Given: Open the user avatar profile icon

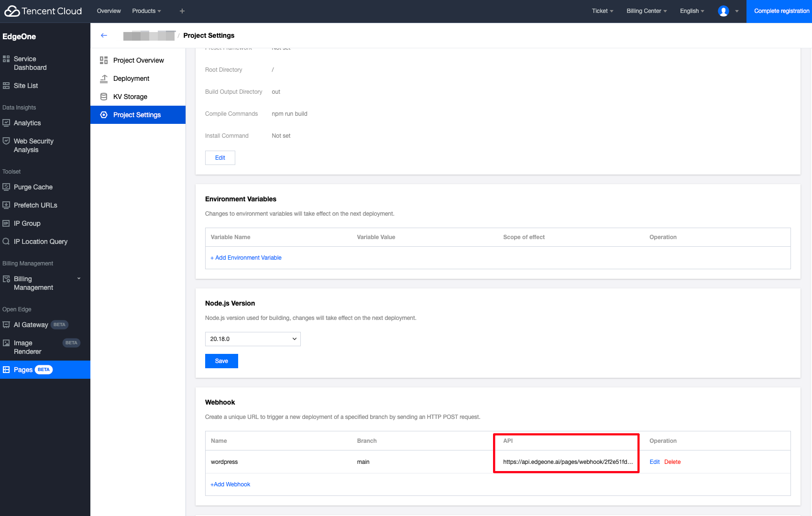Looking at the screenshot, I should tap(723, 11).
